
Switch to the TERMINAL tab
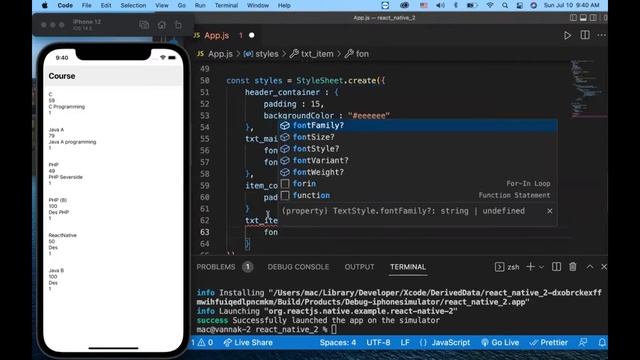tap(408, 267)
